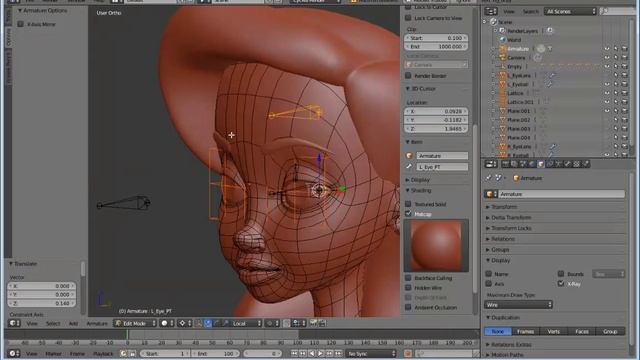Viewport: 640px width, 360px height.
Task: Jump to start frame in timeline
Action: 294,353
